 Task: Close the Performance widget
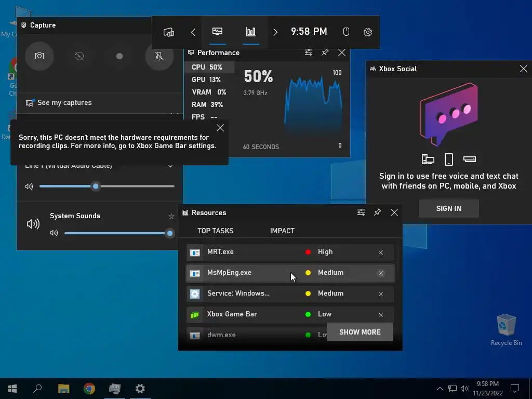(x=342, y=52)
